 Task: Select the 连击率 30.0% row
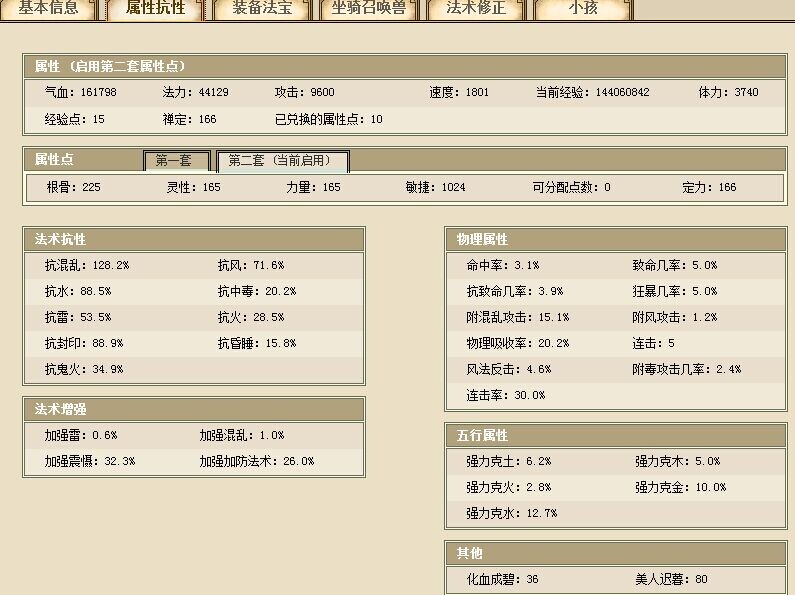[x=506, y=396]
